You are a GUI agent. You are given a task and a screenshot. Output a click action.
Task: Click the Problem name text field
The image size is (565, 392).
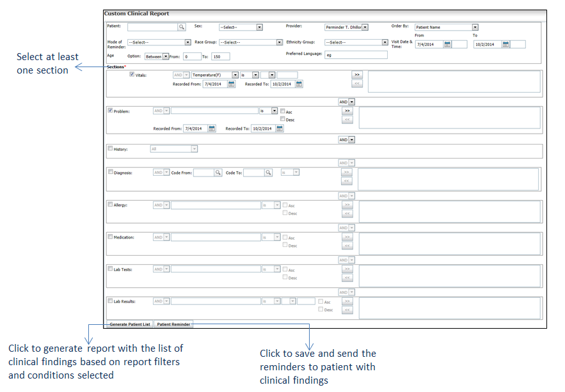pos(215,111)
